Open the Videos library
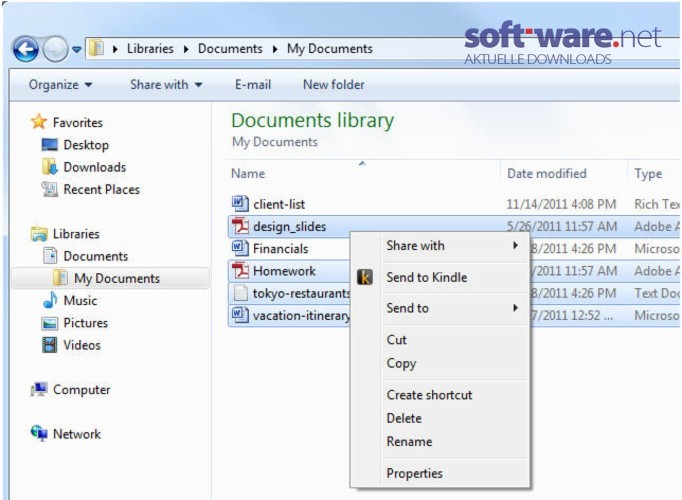 pyautogui.click(x=82, y=345)
